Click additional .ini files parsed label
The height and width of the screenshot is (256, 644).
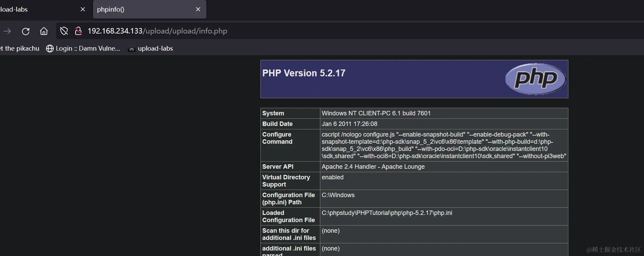tap(289, 251)
